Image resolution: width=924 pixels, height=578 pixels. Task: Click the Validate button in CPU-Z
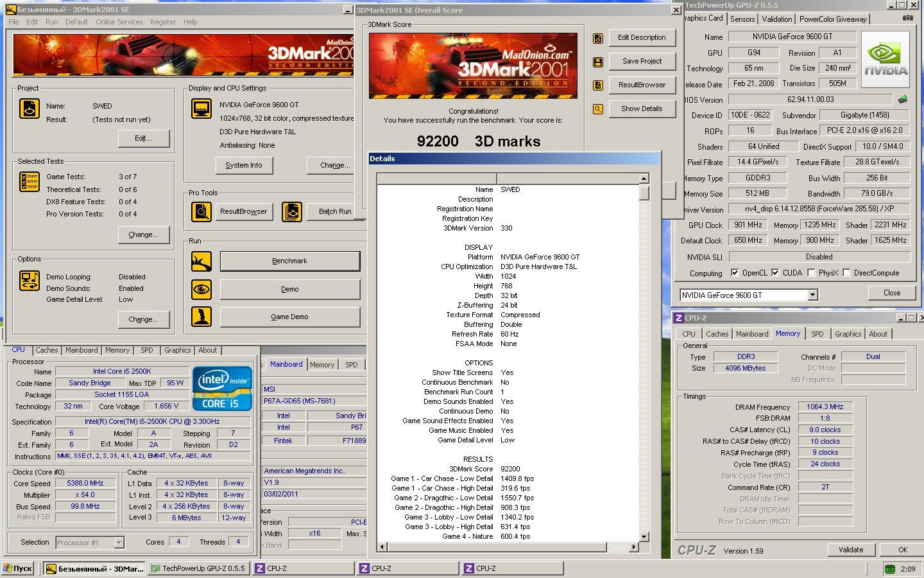(851, 550)
